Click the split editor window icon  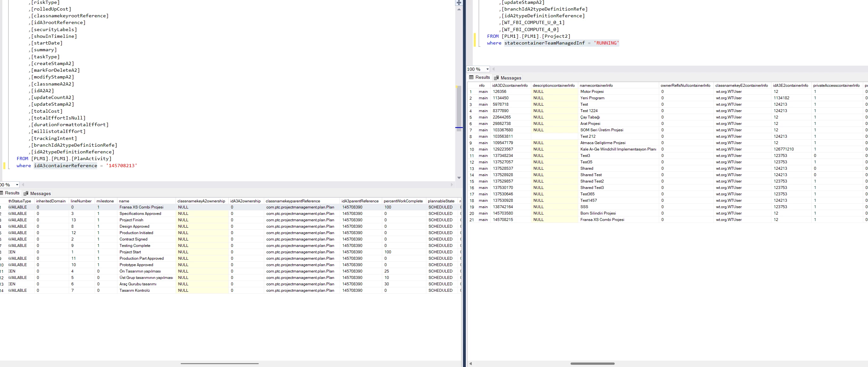coord(459,3)
